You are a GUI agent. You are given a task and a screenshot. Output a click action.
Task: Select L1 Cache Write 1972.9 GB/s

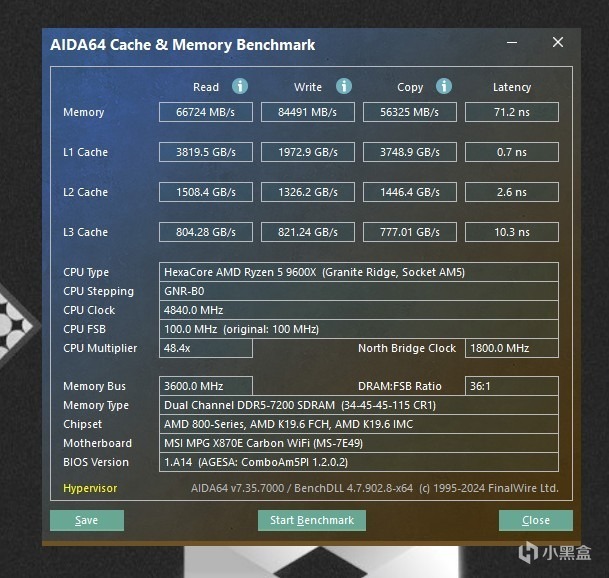click(x=308, y=152)
